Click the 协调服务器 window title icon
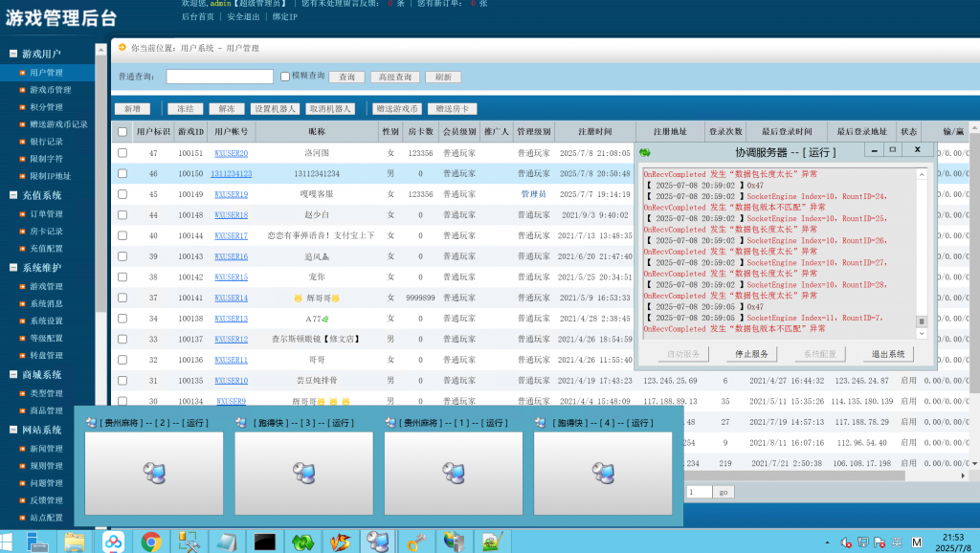This screenshot has width=980, height=553. (x=645, y=151)
